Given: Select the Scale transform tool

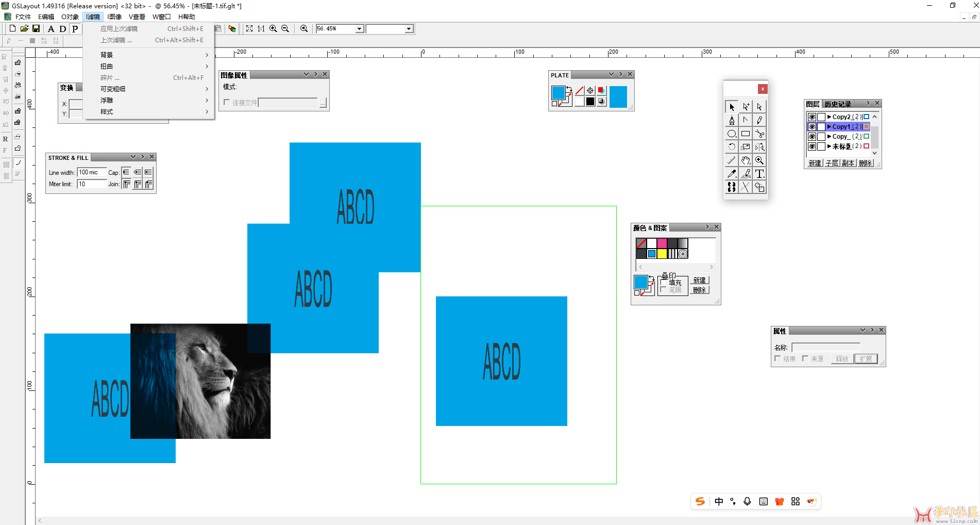Looking at the screenshot, I should (746, 147).
